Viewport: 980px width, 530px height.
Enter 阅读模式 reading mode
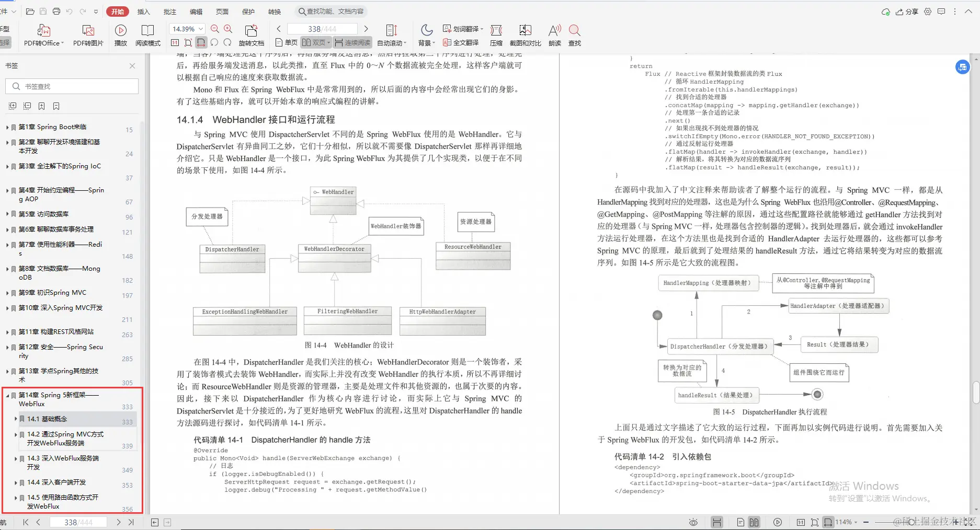tap(147, 36)
